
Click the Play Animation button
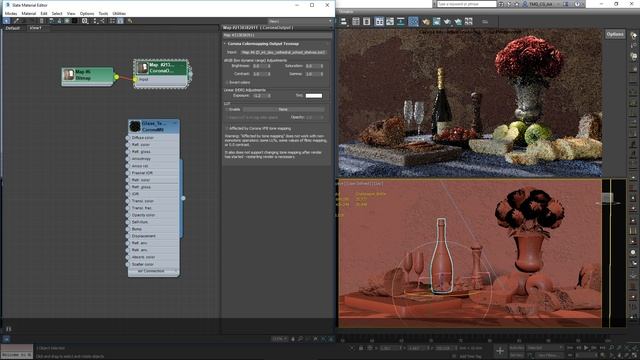(x=586, y=348)
